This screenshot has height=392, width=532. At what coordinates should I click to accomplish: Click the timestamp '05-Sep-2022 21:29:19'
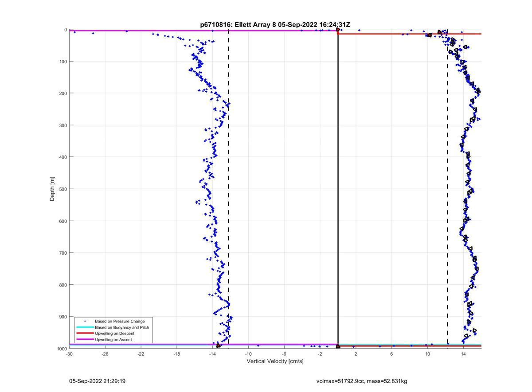[x=97, y=381]
